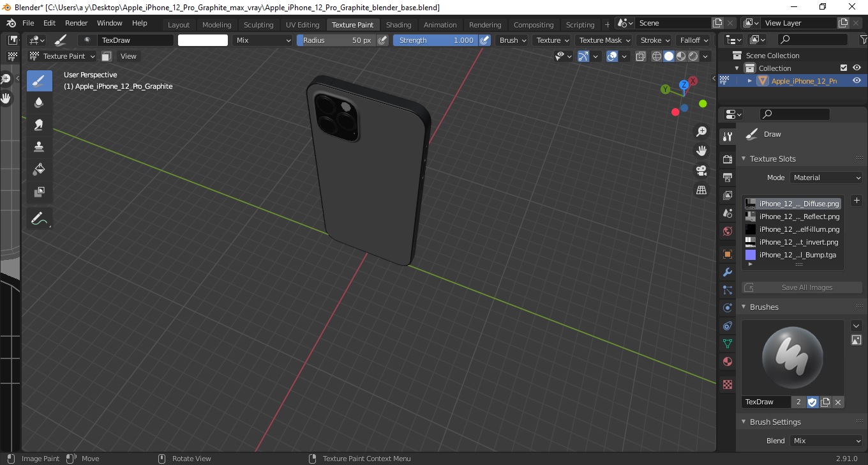Open the Mix blend dropdown in header
868x465 pixels.
(x=262, y=40)
